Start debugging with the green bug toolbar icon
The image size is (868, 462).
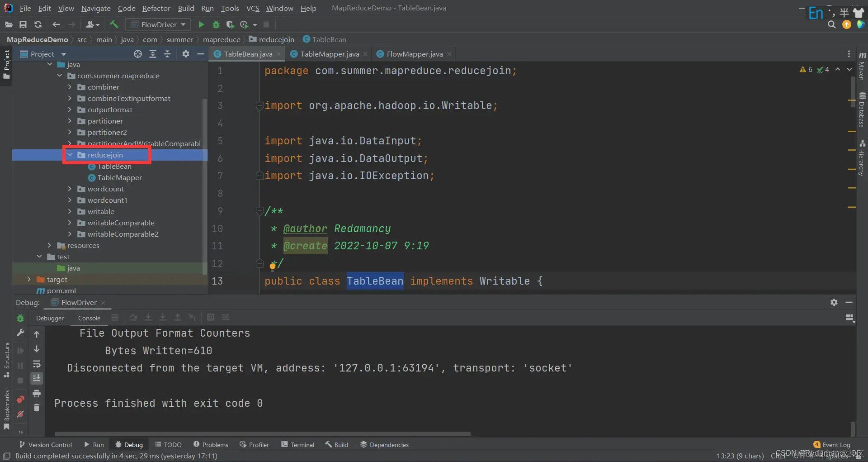click(216, 24)
